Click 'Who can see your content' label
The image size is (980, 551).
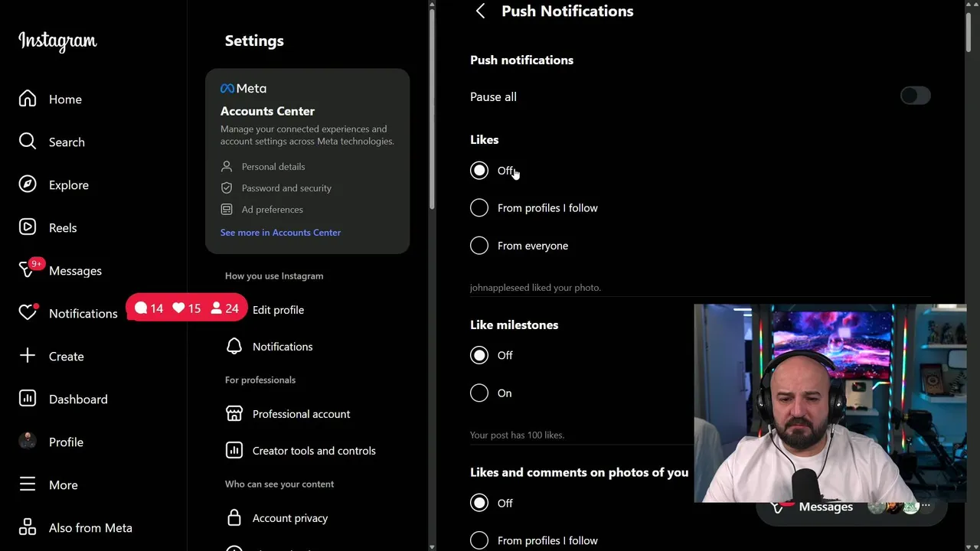[279, 484]
